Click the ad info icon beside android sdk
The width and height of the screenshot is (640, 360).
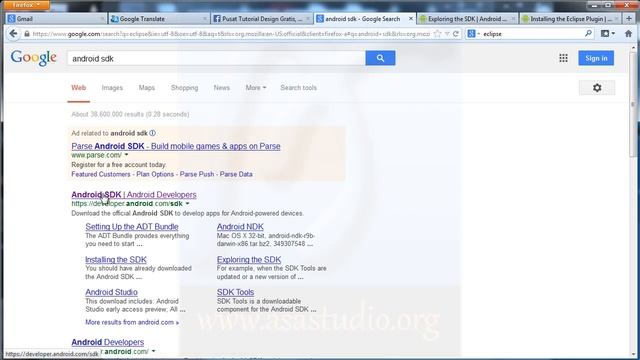click(152, 133)
